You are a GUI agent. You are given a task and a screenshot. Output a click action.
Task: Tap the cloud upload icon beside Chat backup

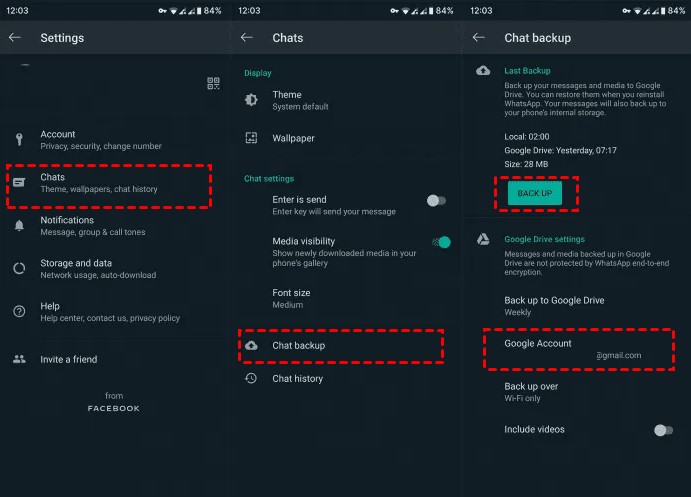[251, 345]
